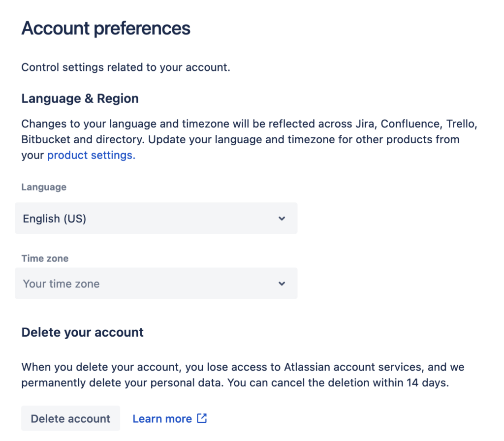
Task: Click the Language & Region section heading
Action: [80, 98]
